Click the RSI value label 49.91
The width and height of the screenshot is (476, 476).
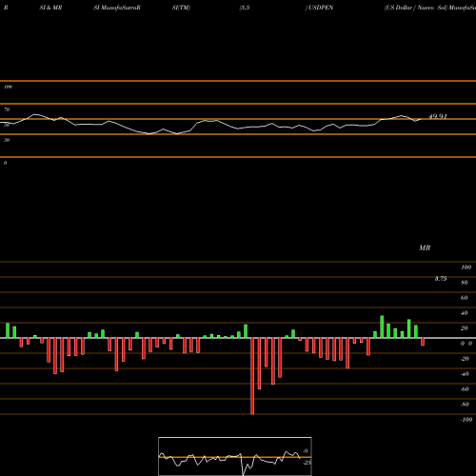438,116
